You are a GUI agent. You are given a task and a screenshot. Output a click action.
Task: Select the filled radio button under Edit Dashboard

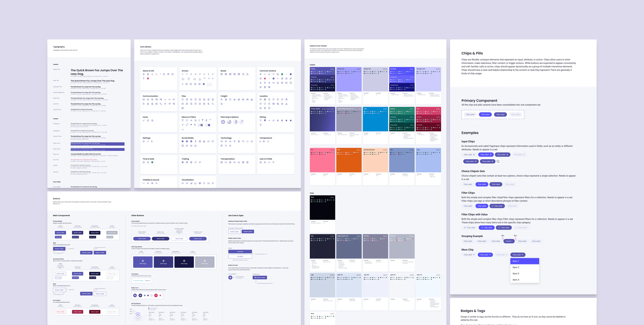pyautogui.click(x=149, y=308)
